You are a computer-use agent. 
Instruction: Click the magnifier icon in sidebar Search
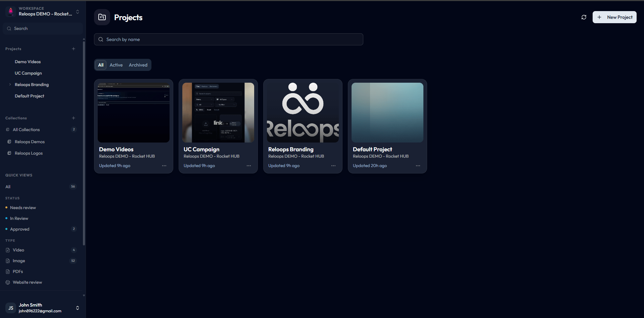coord(9,29)
